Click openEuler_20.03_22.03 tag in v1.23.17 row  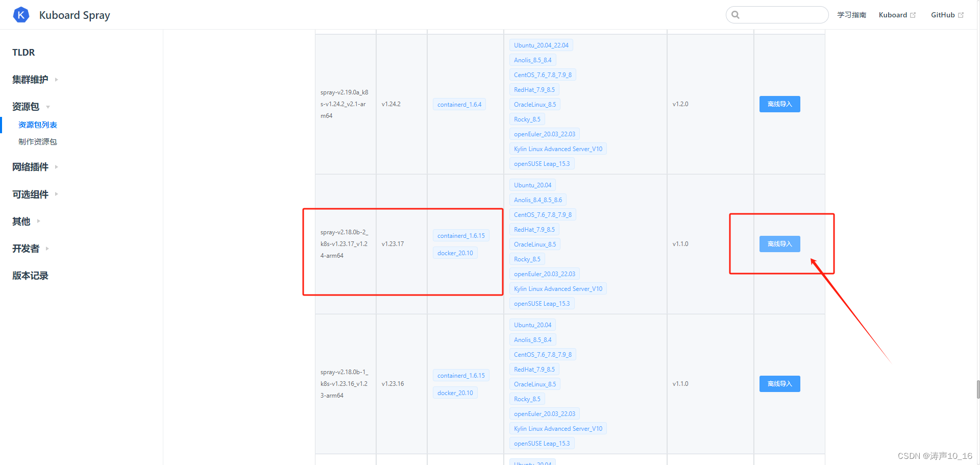pyautogui.click(x=544, y=274)
